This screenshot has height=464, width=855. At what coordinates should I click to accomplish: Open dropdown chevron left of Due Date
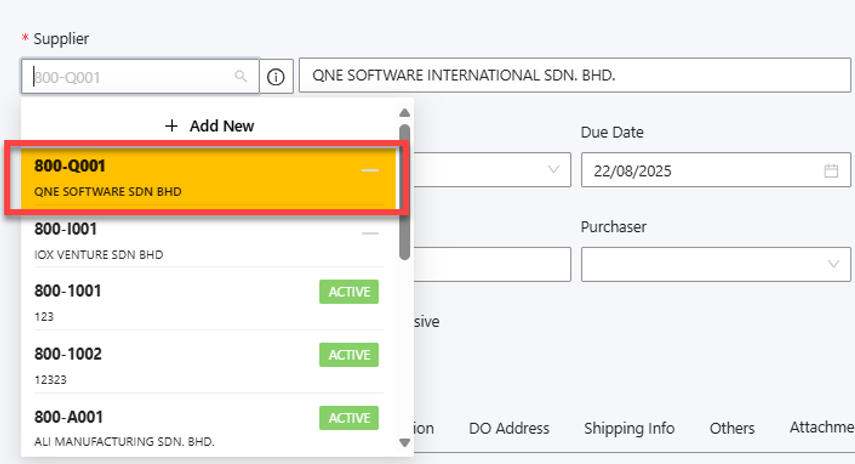[553, 170]
